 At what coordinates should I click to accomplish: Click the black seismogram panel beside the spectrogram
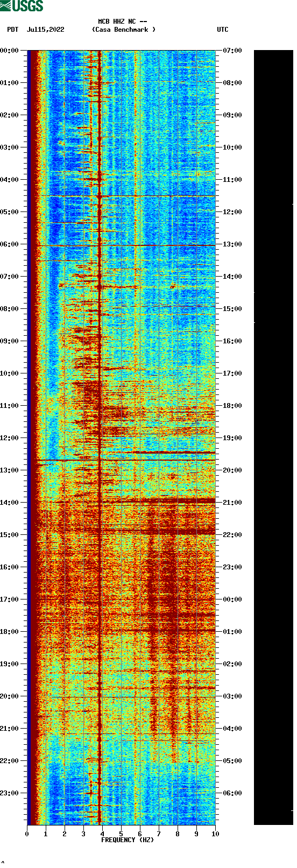point(273,437)
